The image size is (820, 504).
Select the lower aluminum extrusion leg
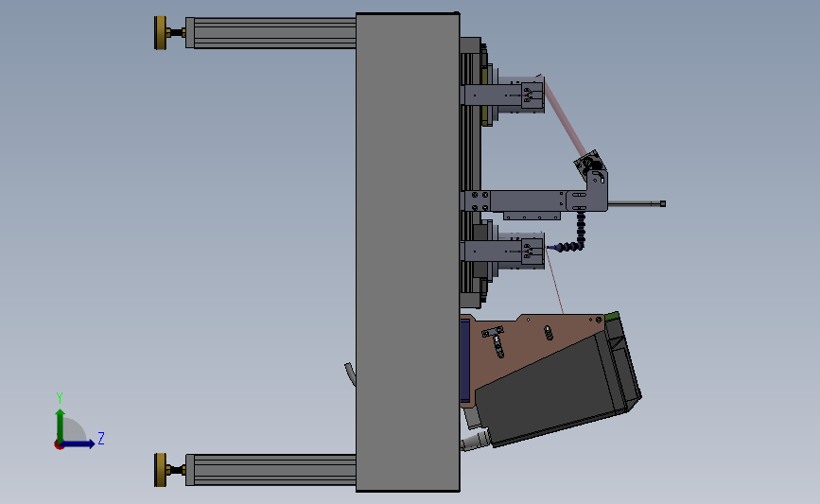pyautogui.click(x=270, y=470)
